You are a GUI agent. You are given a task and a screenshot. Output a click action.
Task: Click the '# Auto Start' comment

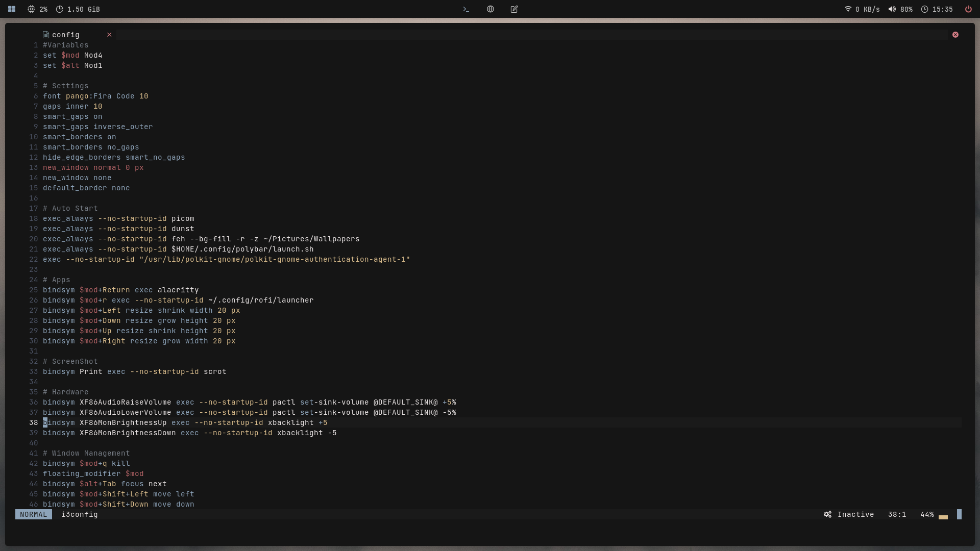[x=70, y=208]
